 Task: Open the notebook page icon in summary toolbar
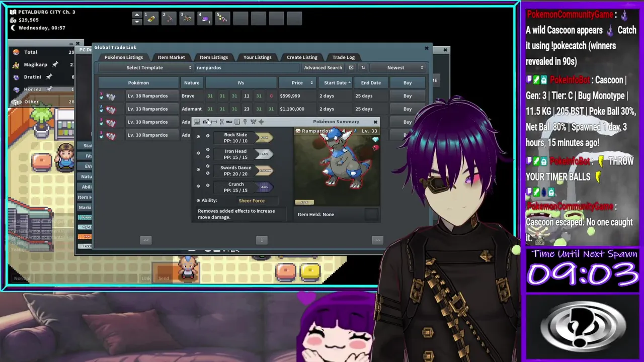(x=237, y=122)
